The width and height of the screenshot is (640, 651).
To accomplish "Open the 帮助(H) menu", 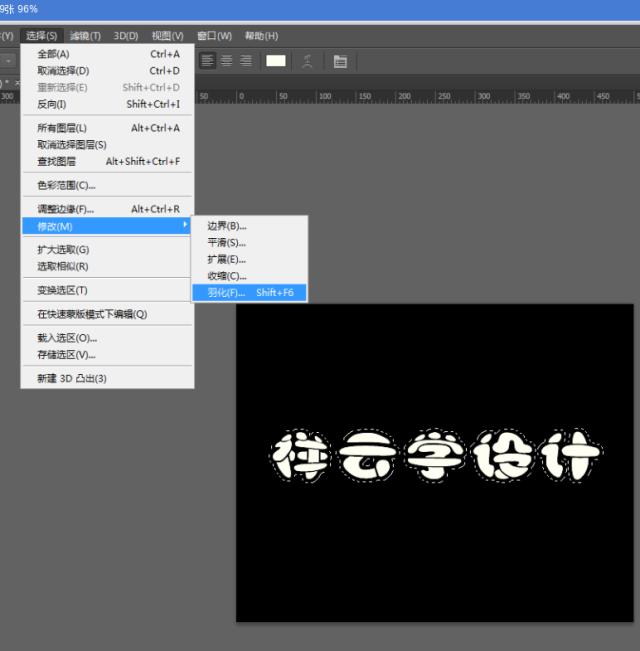I will [x=261, y=36].
